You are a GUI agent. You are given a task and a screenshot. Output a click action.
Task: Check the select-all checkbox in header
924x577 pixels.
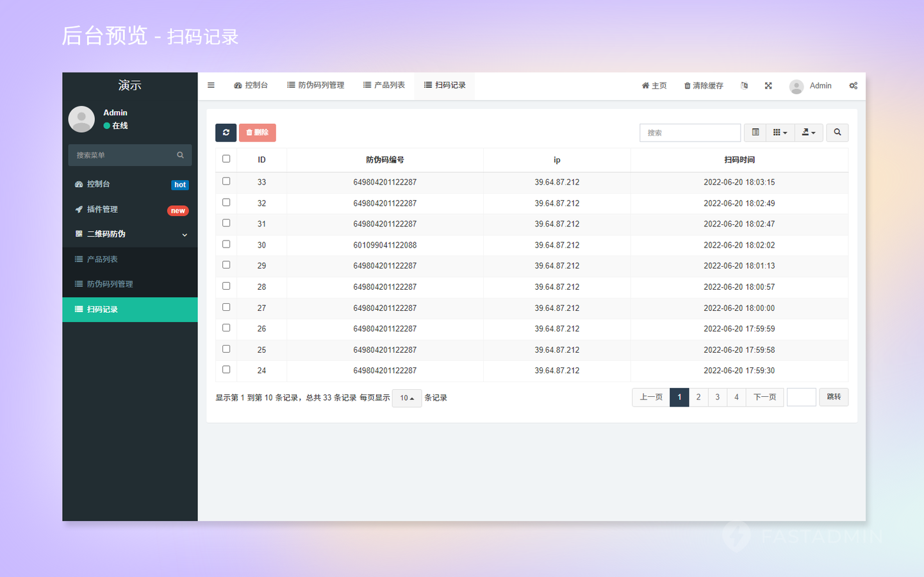(x=226, y=159)
